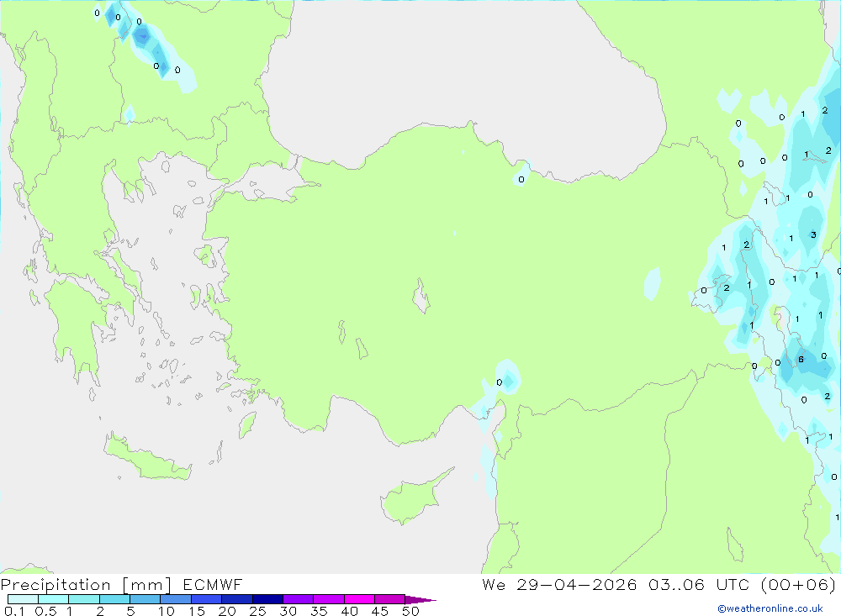Click the '10' legend scale label
Screen dimensions: 841x616
(x=167, y=611)
